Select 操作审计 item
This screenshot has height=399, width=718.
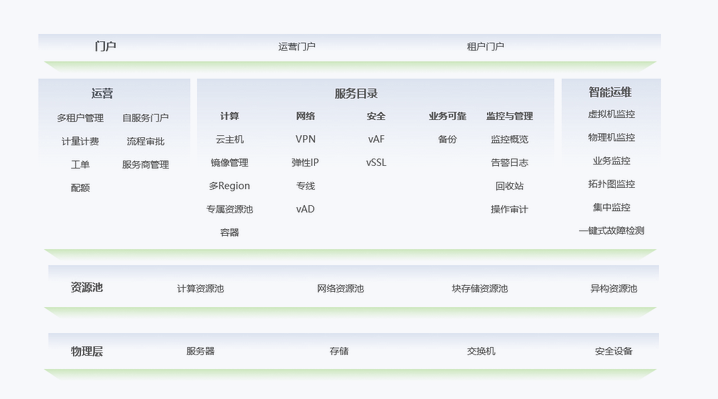(509, 209)
